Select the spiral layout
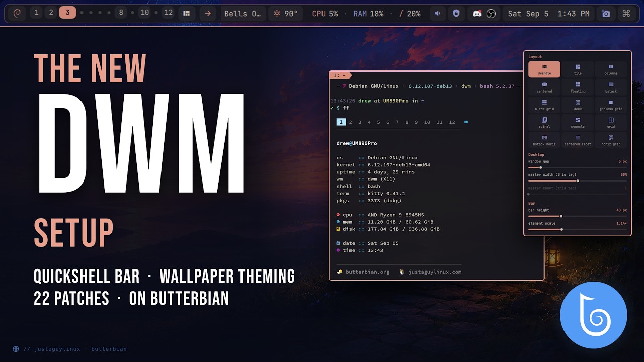The height and width of the screenshot is (362, 644). click(x=544, y=122)
